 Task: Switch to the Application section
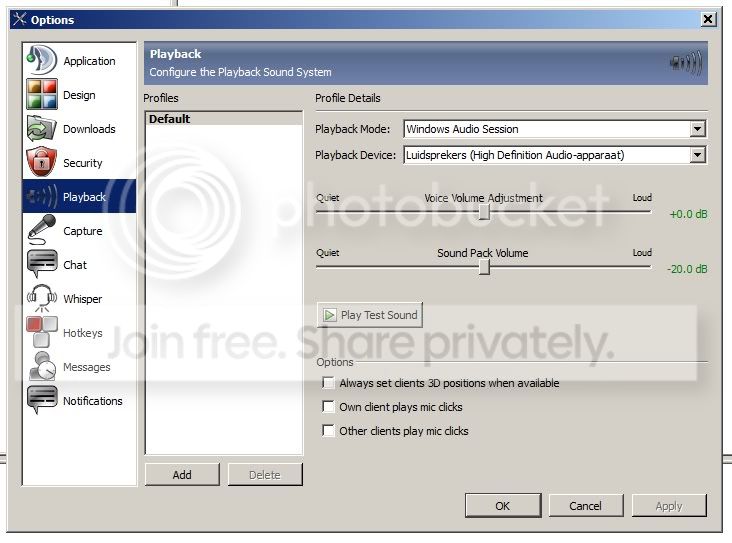tap(89, 61)
